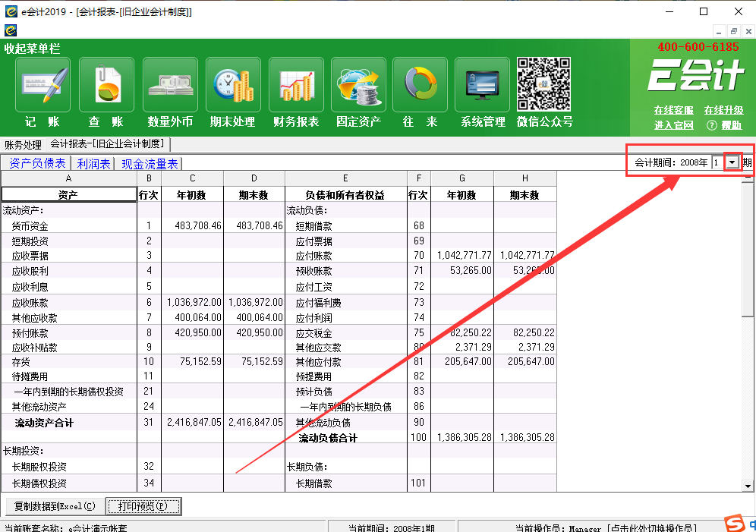Screen dimensions: 756x532
Task: Open the 往来 receivables and payables icon
Action: [420, 85]
